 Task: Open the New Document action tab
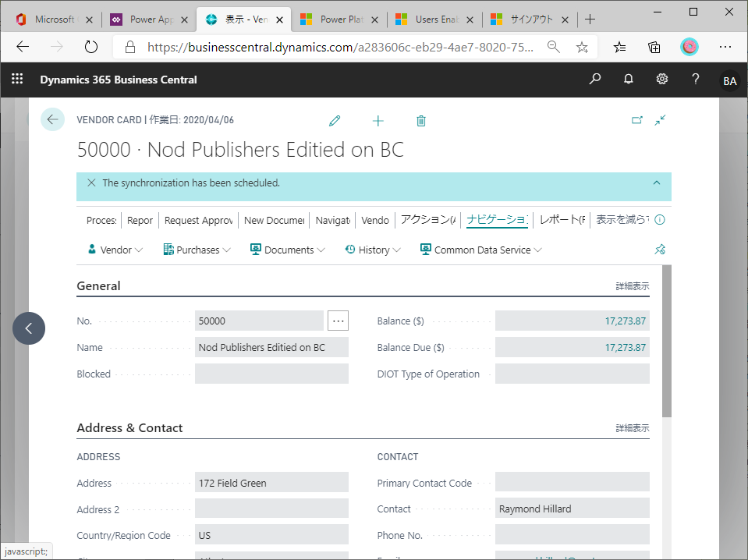[x=275, y=221]
